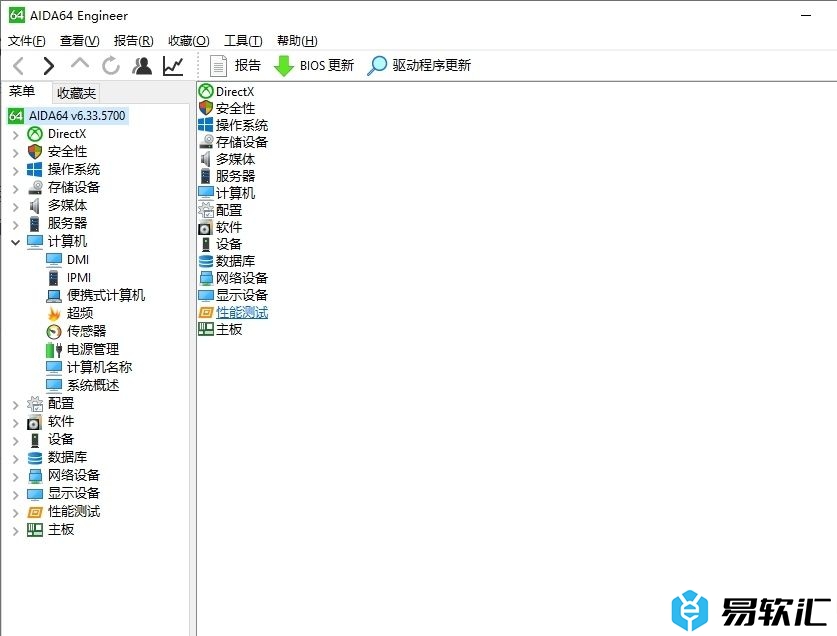The image size is (837, 636).
Task: Expand the 安全性 tree node
Action: (x=15, y=153)
